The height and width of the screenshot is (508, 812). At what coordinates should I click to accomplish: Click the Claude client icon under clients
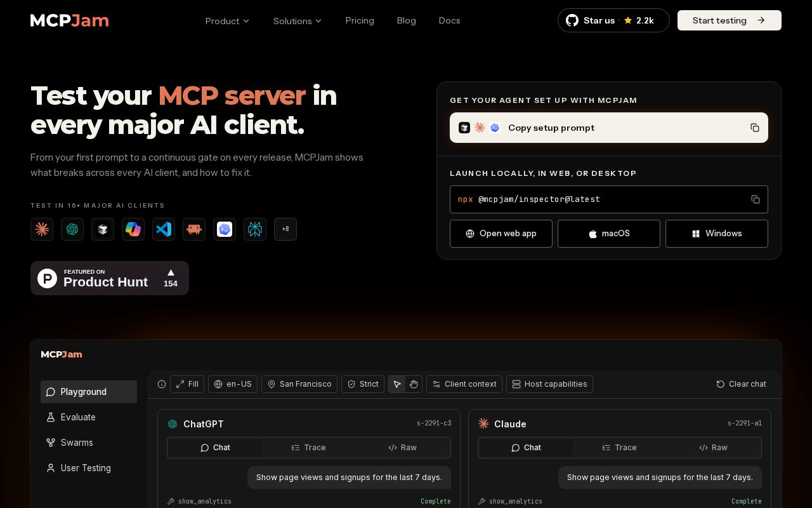coord(42,229)
